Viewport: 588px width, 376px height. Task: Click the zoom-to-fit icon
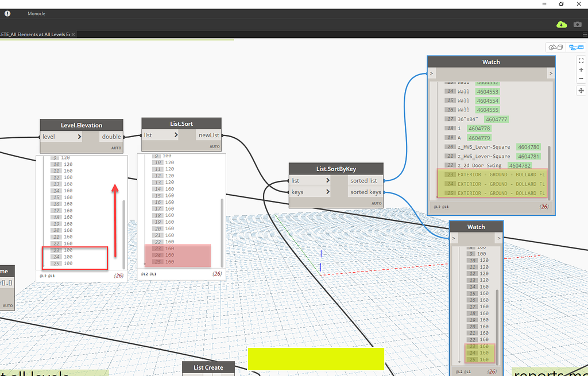581,60
